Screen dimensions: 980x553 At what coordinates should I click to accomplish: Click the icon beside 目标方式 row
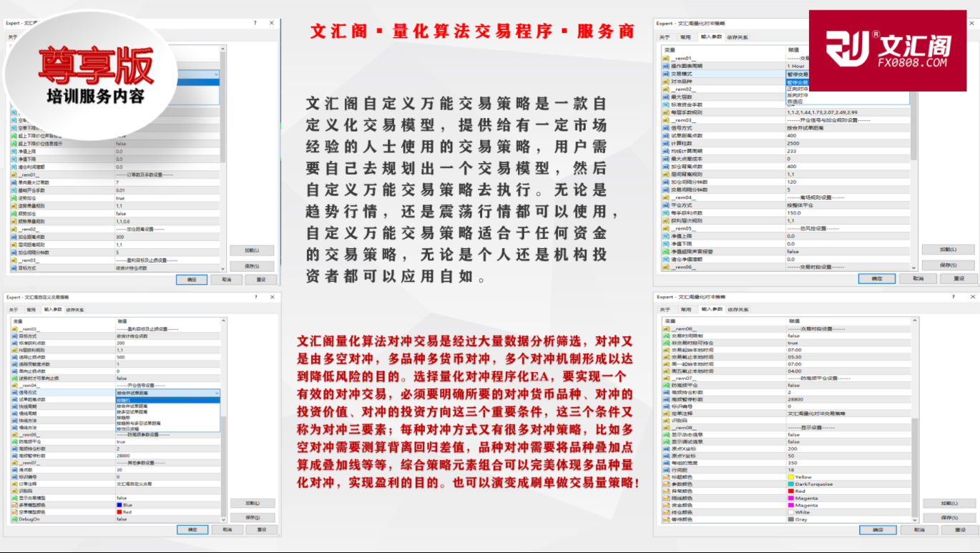click(14, 336)
